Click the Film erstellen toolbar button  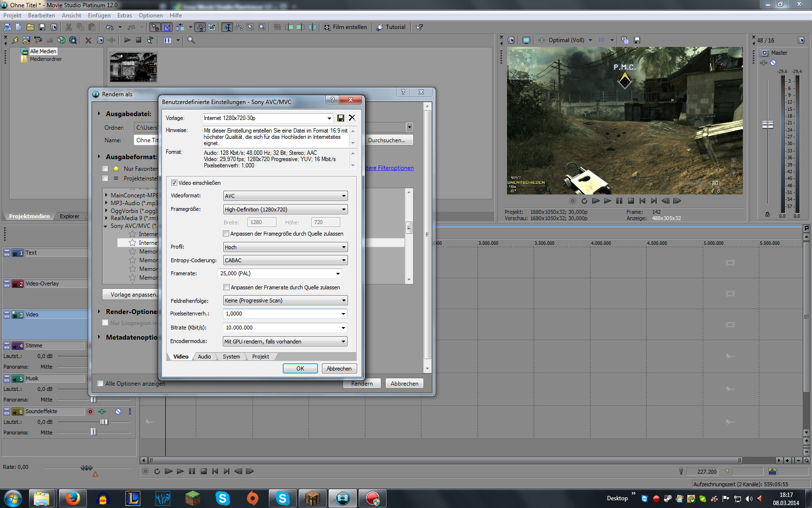345,27
